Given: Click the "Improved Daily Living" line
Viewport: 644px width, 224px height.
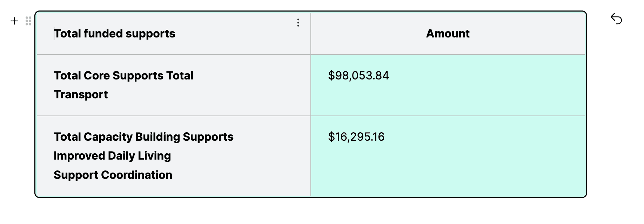Looking at the screenshot, I should coord(112,156).
